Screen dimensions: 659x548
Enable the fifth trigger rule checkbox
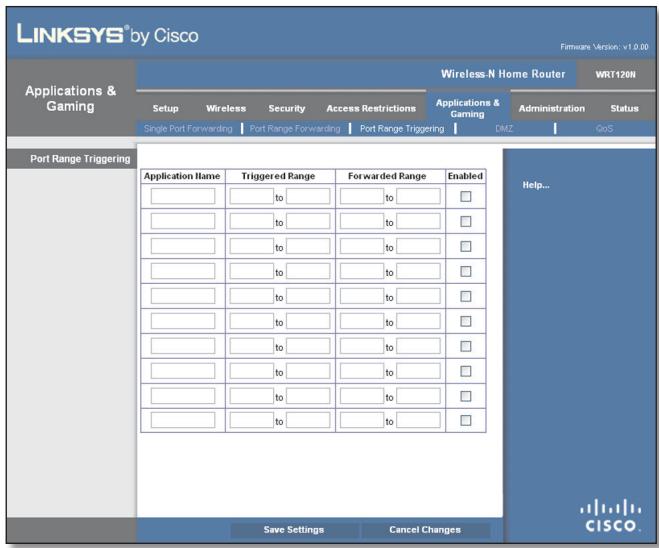(x=466, y=296)
